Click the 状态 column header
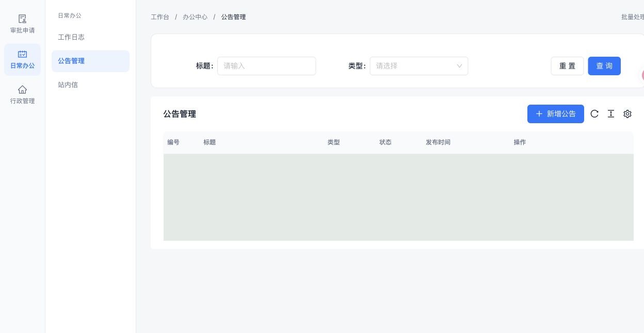The image size is (644, 333). click(x=385, y=142)
